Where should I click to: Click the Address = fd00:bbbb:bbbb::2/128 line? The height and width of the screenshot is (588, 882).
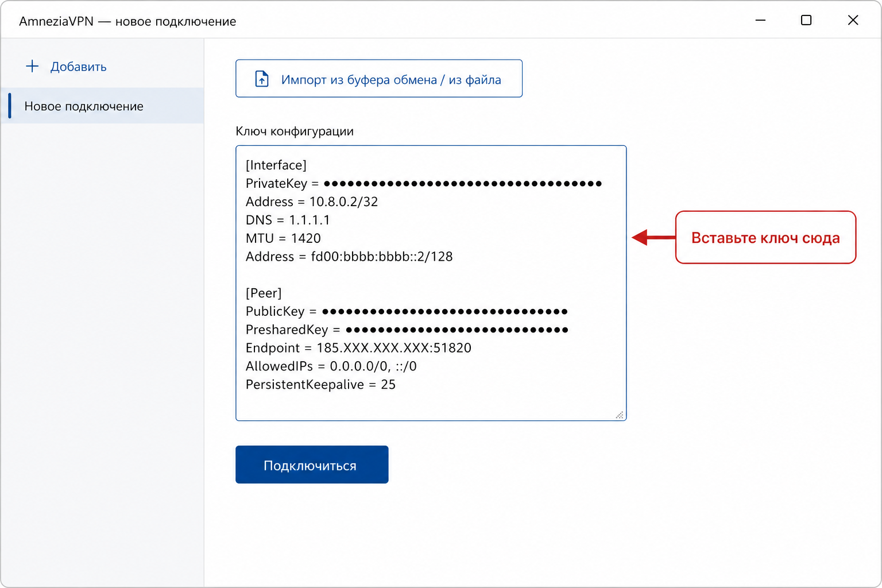click(349, 257)
